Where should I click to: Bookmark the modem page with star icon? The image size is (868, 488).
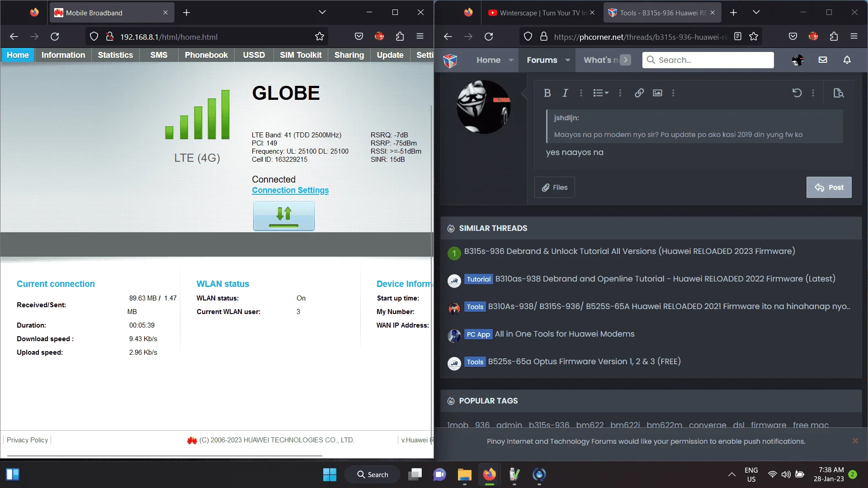click(320, 37)
